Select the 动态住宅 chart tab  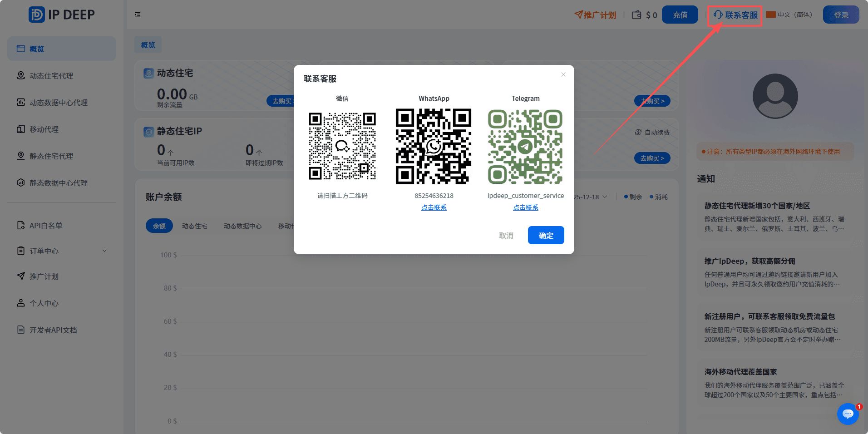pyautogui.click(x=195, y=226)
